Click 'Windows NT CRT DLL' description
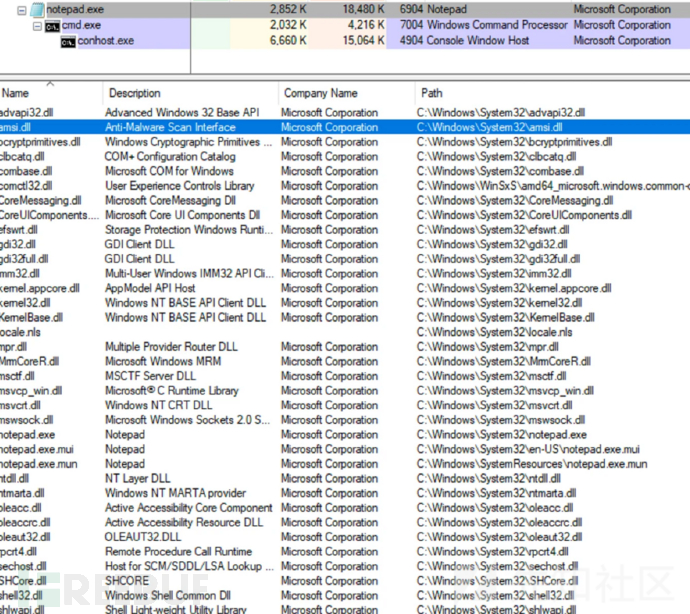 coord(158,405)
